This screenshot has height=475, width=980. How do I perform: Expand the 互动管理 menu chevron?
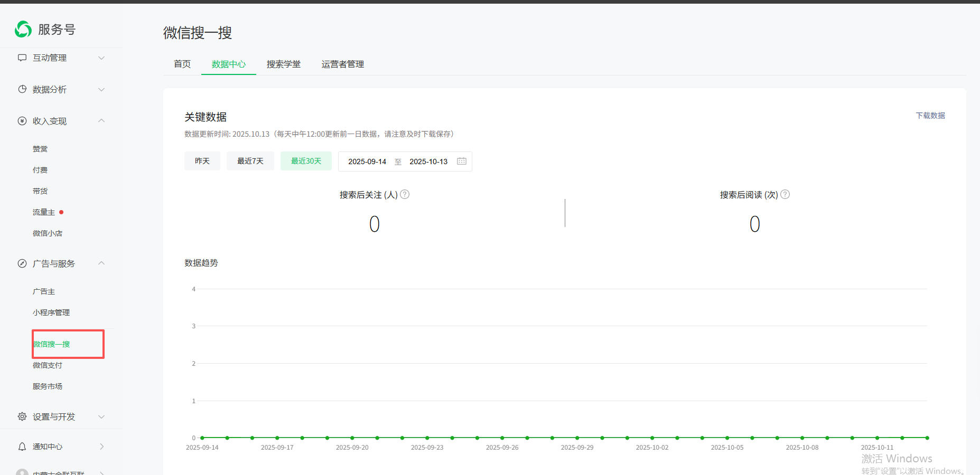(101, 58)
